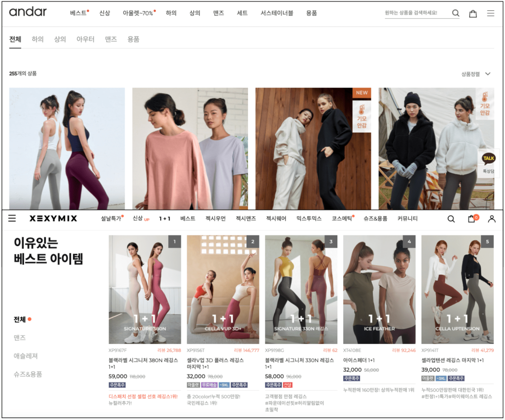The image size is (505, 420).
Task: Open andar top 용품 menu
Action: point(312,13)
